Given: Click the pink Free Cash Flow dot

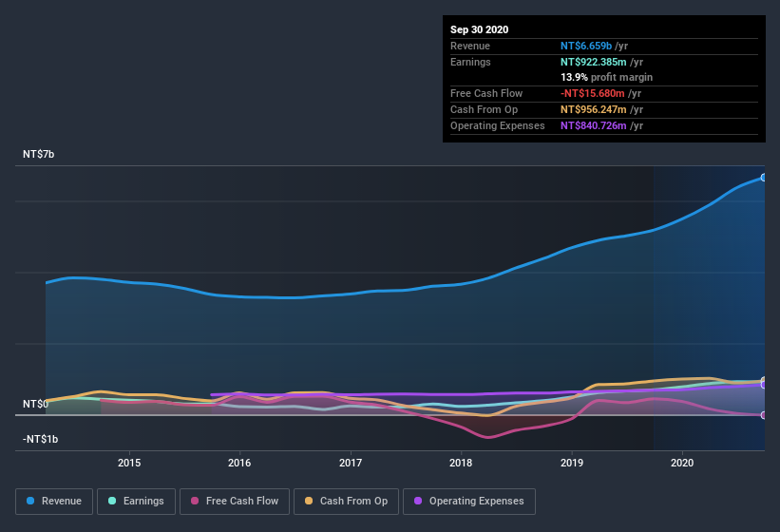Looking at the screenshot, I should pos(195,501).
